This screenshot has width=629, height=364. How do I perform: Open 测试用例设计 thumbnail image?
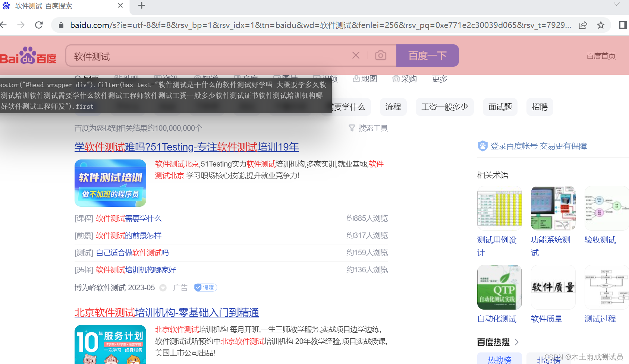pyautogui.click(x=500, y=208)
